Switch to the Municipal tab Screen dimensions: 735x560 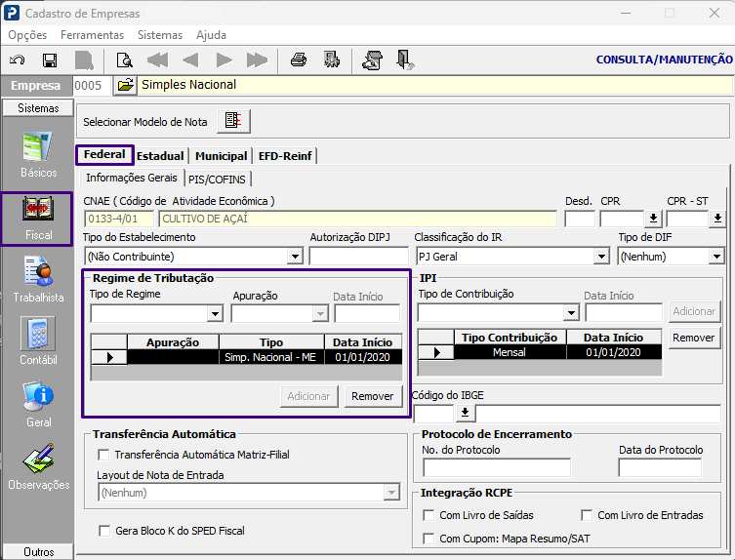[x=222, y=156]
